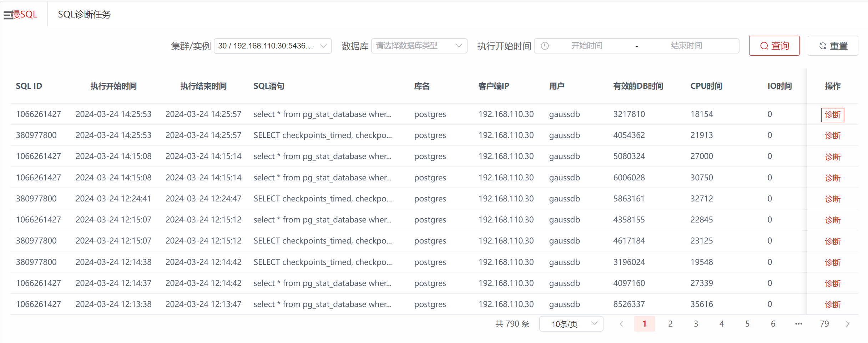Image resolution: width=868 pixels, height=343 pixels.
Task: Click the 有效的DB时间 column header
Action: [x=638, y=86]
